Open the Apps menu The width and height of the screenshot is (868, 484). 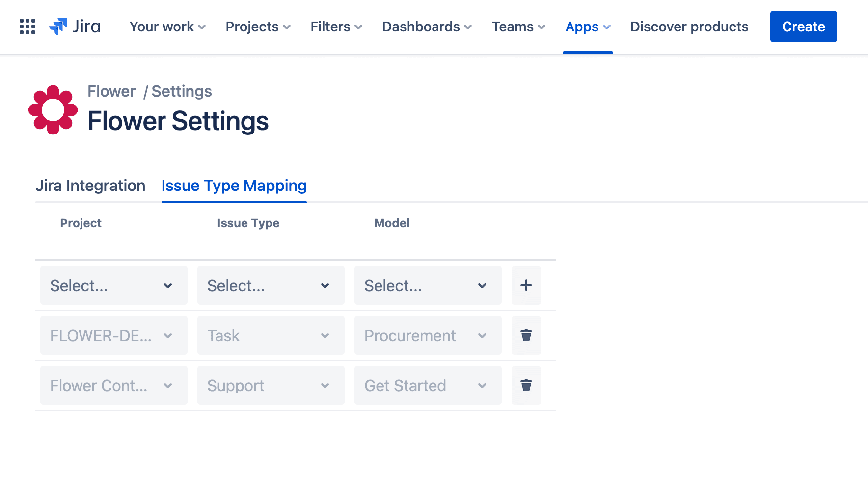pyautogui.click(x=588, y=27)
